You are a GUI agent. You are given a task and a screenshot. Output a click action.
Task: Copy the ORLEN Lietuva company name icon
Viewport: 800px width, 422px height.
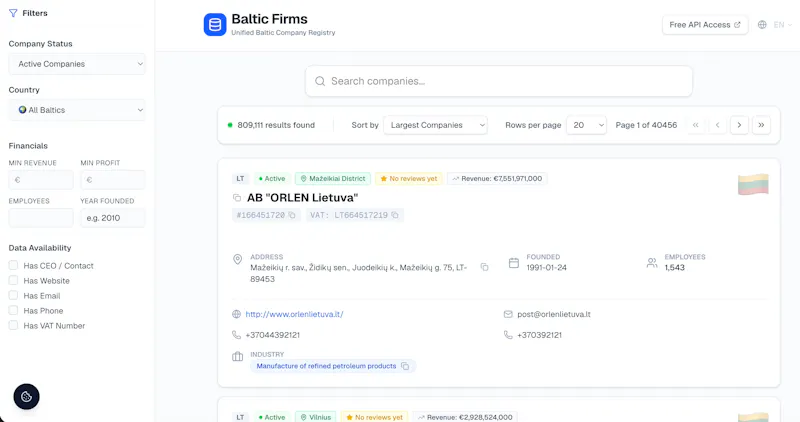pyautogui.click(x=237, y=197)
